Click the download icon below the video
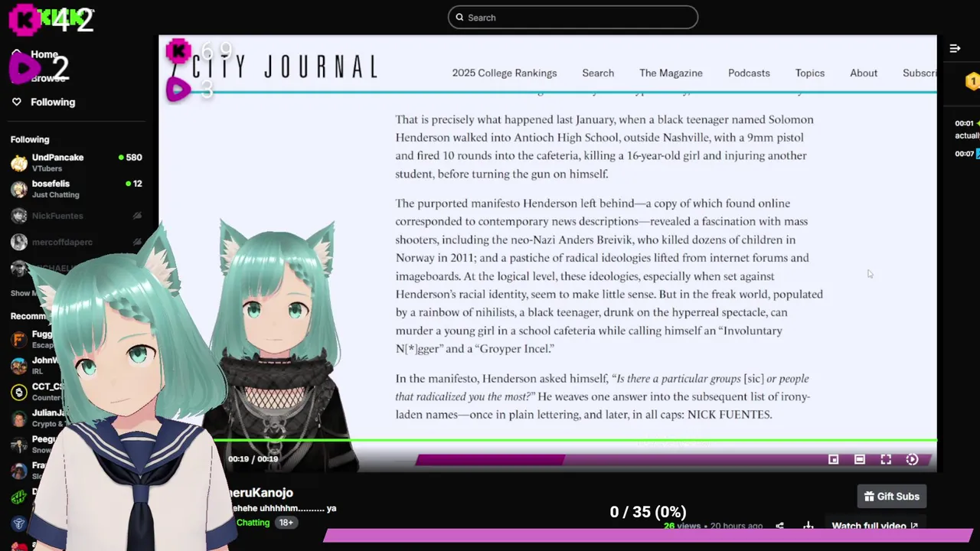 pos(808,527)
